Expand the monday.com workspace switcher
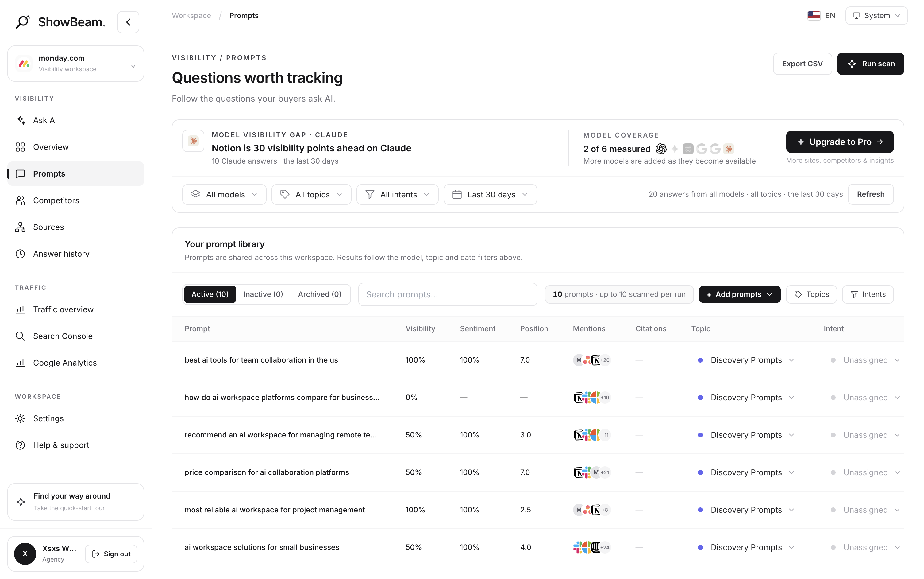The image size is (924, 579). click(76, 64)
